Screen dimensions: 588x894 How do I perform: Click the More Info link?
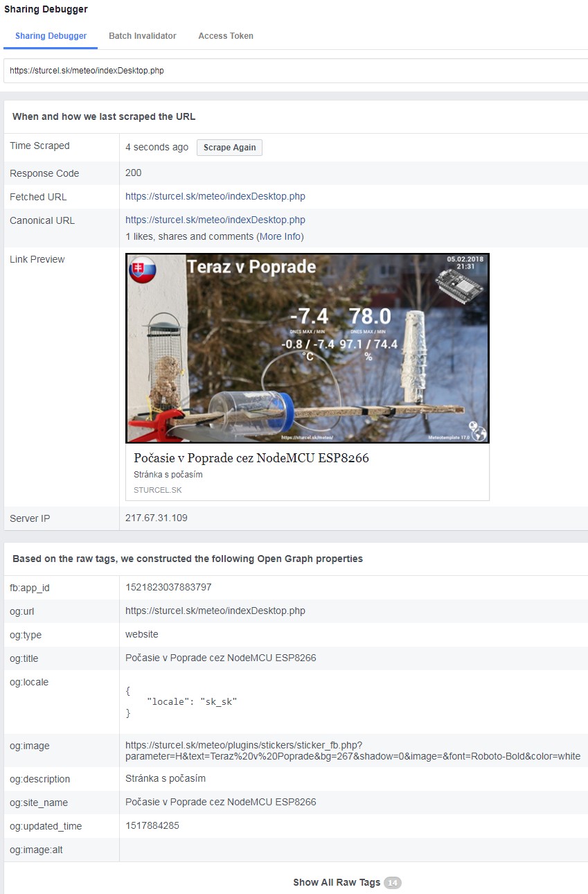pos(280,237)
